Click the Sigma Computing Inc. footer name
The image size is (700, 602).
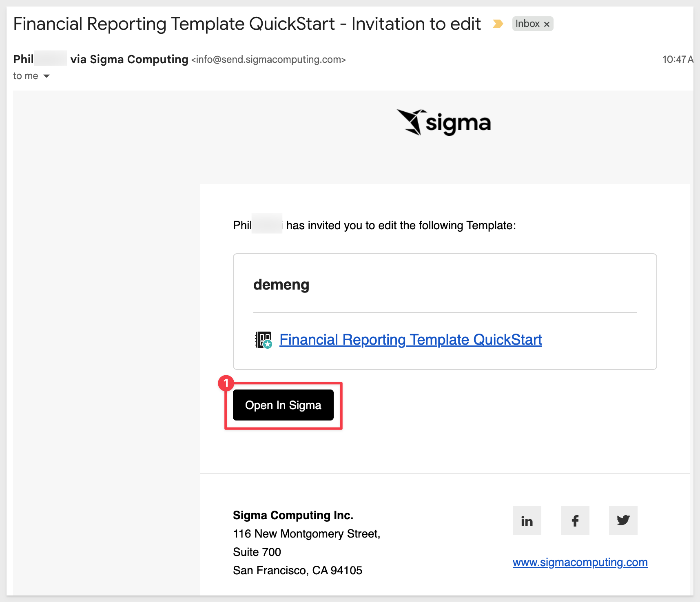point(293,515)
